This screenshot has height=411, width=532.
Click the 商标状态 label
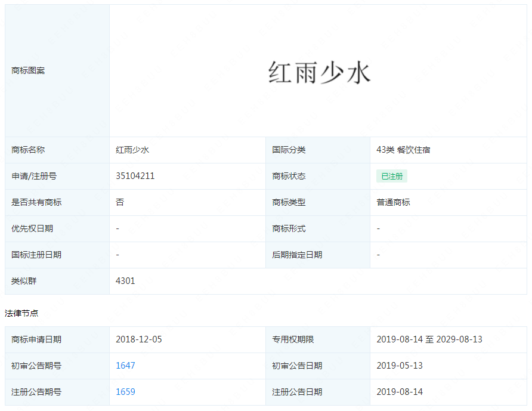[289, 176]
